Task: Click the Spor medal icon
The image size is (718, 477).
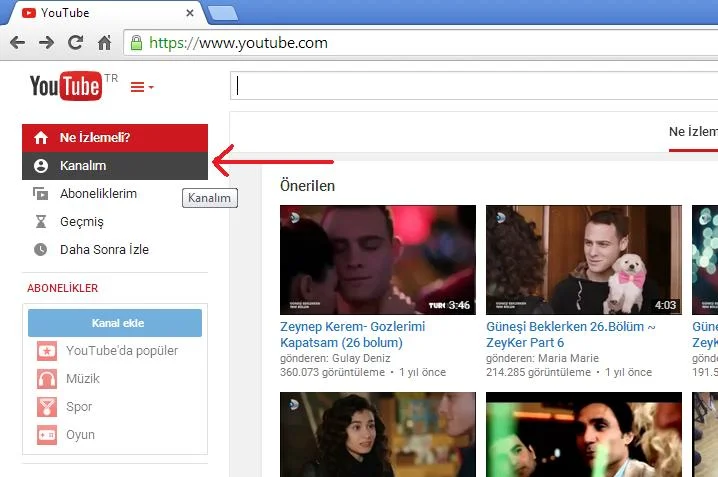Action: 47,407
